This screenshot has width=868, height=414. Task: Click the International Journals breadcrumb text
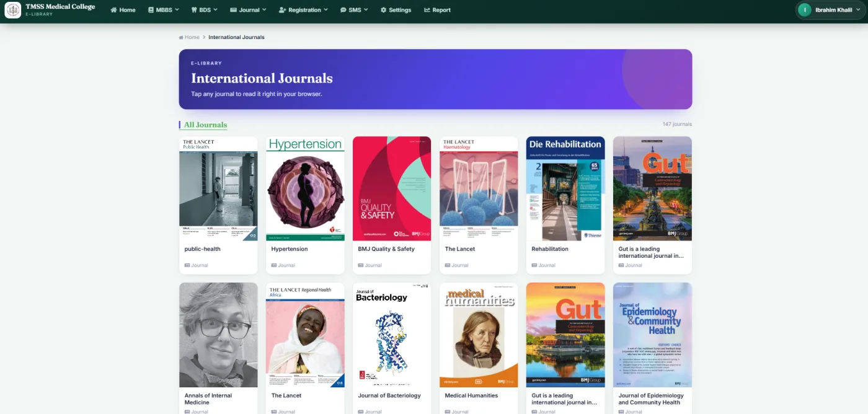click(236, 37)
